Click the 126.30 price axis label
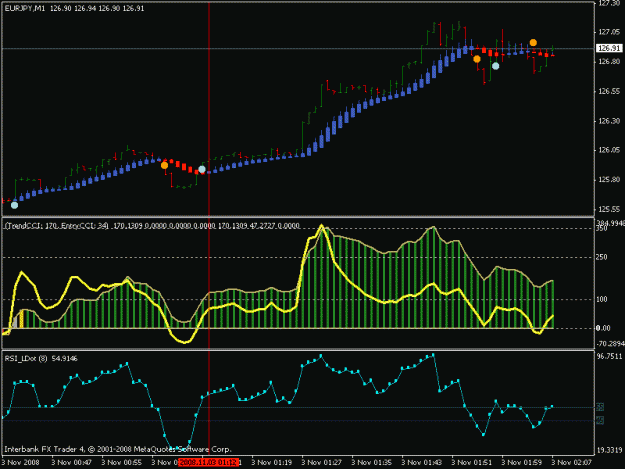The width and height of the screenshot is (625, 469). pyautogui.click(x=609, y=121)
